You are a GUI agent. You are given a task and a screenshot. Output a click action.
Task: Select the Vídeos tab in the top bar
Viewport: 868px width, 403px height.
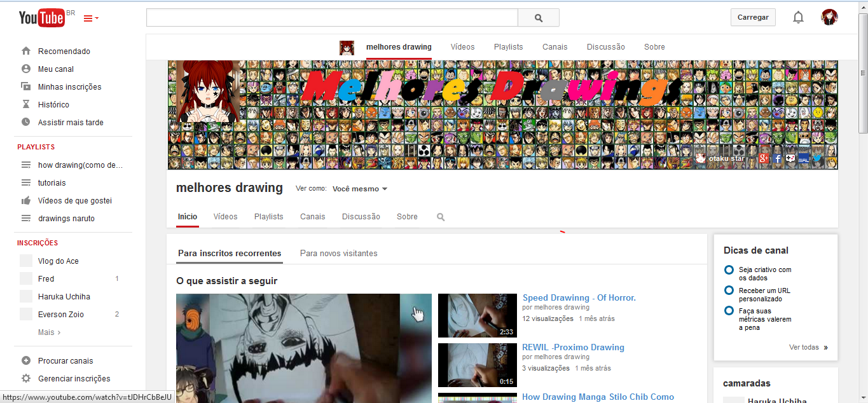(x=462, y=47)
